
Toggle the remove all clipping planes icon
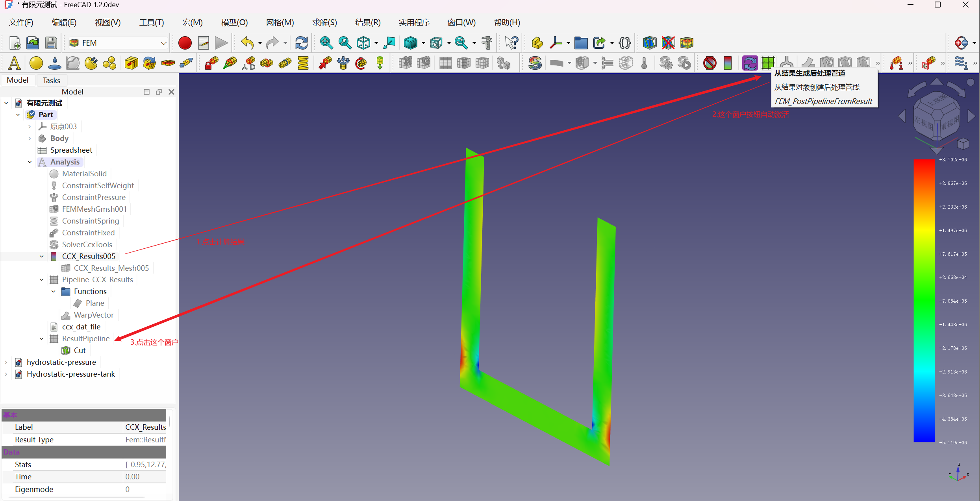coord(668,43)
